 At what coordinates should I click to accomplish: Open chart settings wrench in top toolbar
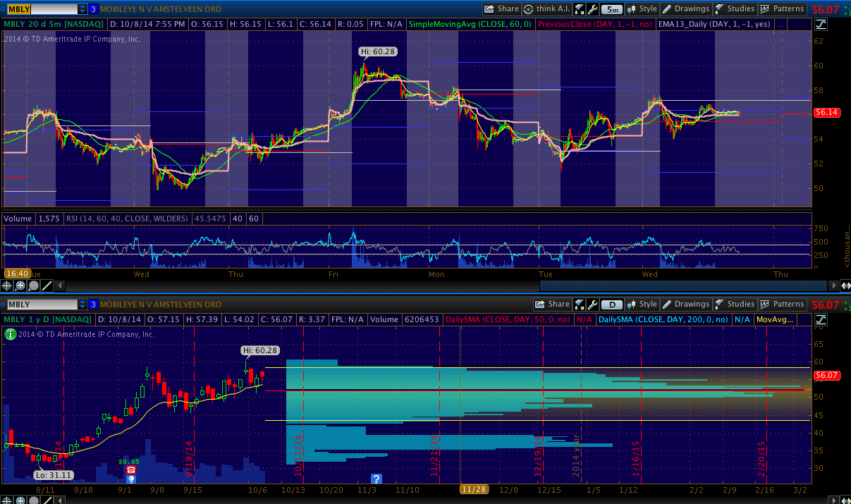click(x=593, y=9)
